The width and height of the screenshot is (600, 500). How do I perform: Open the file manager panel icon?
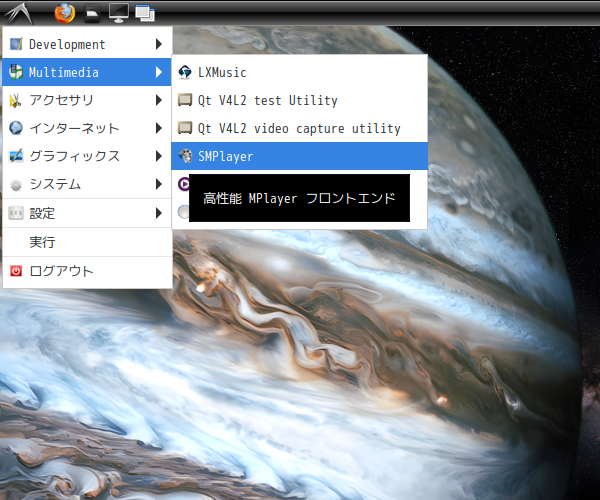pyautogui.click(x=92, y=13)
